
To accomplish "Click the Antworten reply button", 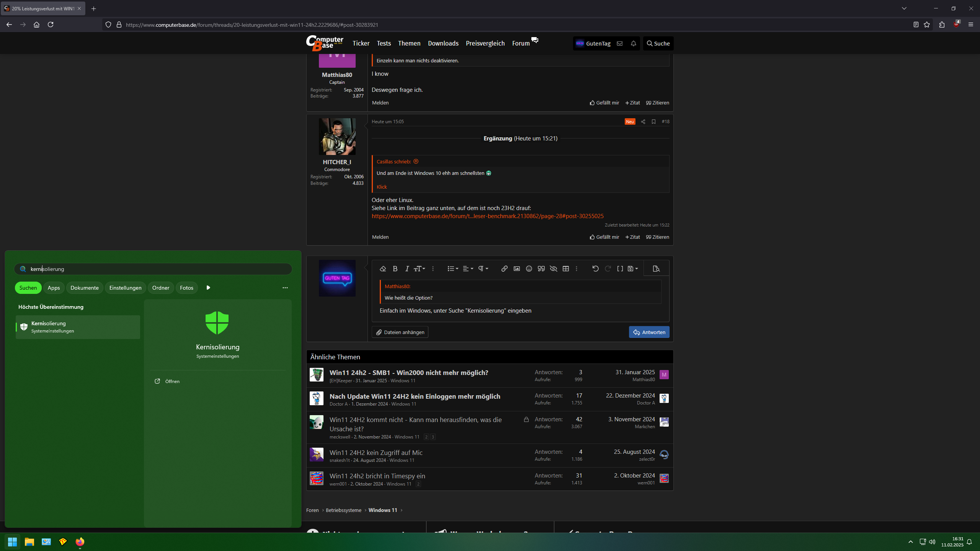I will (649, 332).
